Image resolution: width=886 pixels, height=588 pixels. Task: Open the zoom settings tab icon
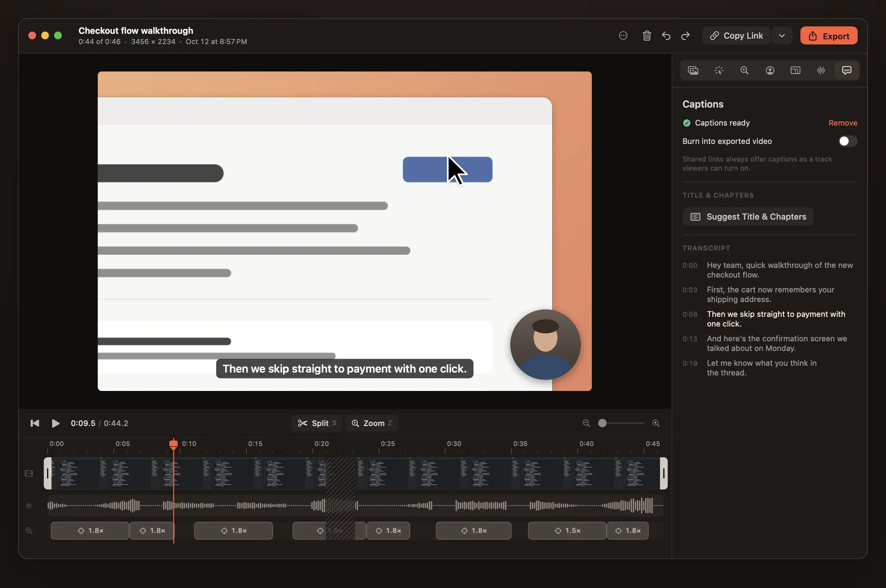pos(744,71)
